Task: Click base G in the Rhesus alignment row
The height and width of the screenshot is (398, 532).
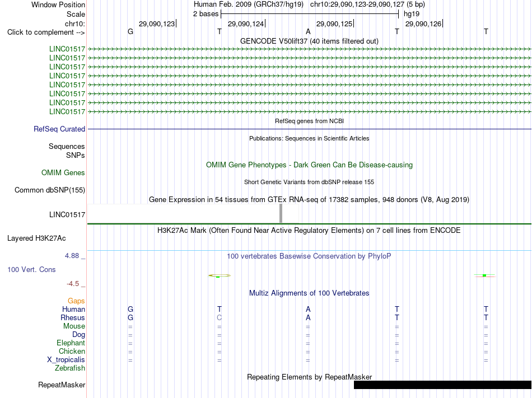Action: pyautogui.click(x=130, y=317)
